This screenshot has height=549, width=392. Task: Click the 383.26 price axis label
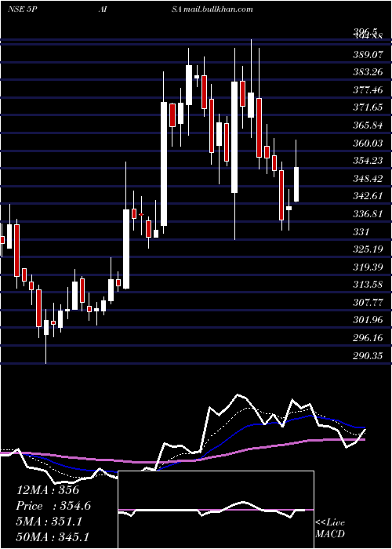pyautogui.click(x=368, y=72)
